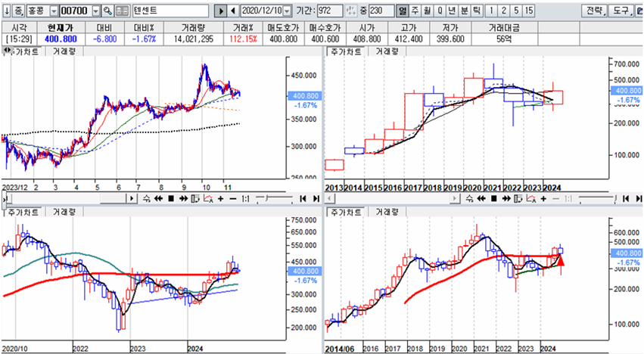Click fast-forward double-arrow in top-right chart toolbar
Screen dimensions: 644x354
point(506,199)
